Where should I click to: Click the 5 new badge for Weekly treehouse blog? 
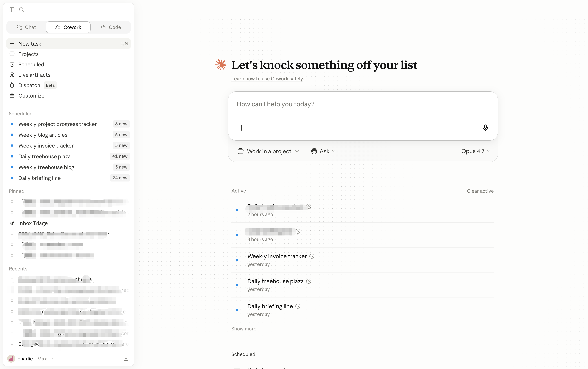(x=121, y=167)
